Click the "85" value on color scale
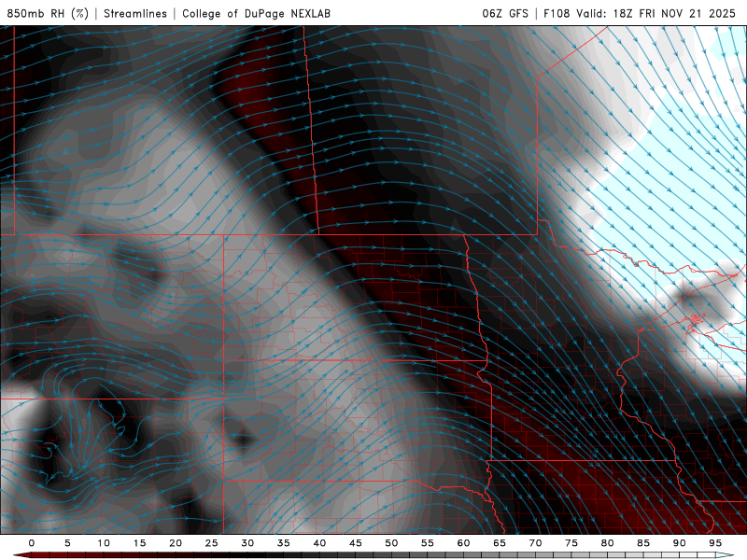Image resolution: width=747 pixels, height=560 pixels. tap(643, 543)
